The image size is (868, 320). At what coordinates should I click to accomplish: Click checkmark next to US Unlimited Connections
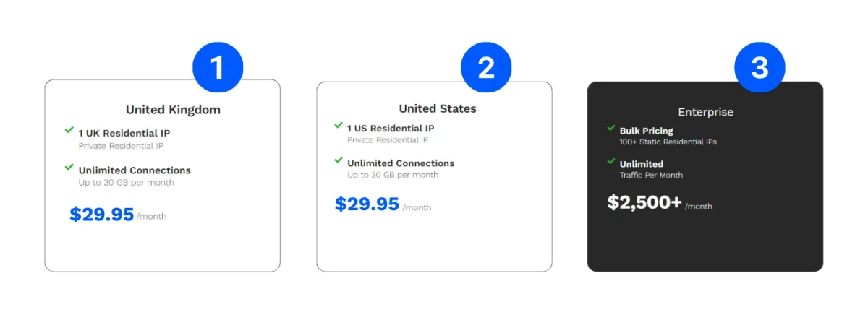pyautogui.click(x=339, y=160)
